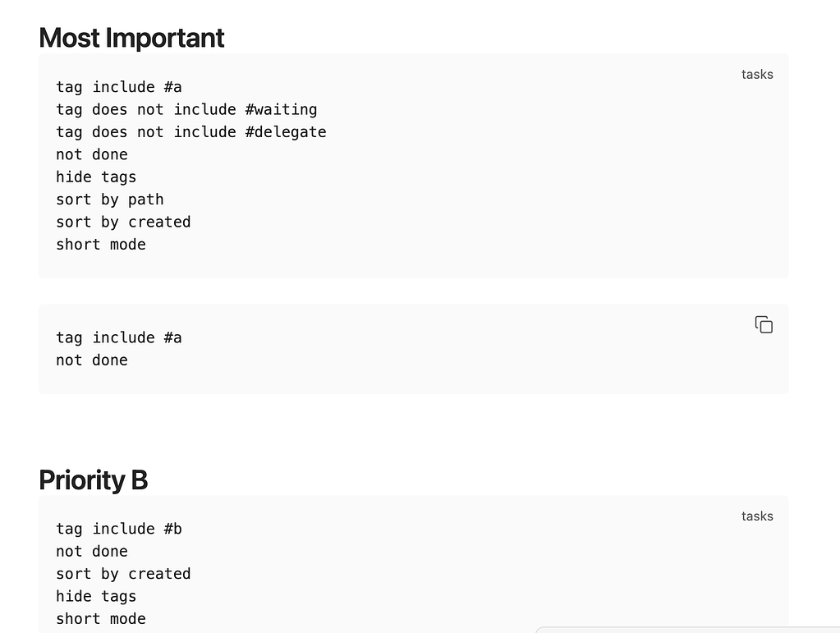
Task: Click 'not done' in the Most Important query
Action: (x=91, y=154)
